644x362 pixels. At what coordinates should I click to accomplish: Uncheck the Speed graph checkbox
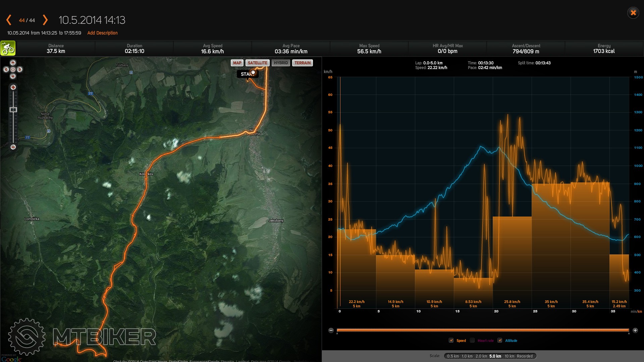451,341
